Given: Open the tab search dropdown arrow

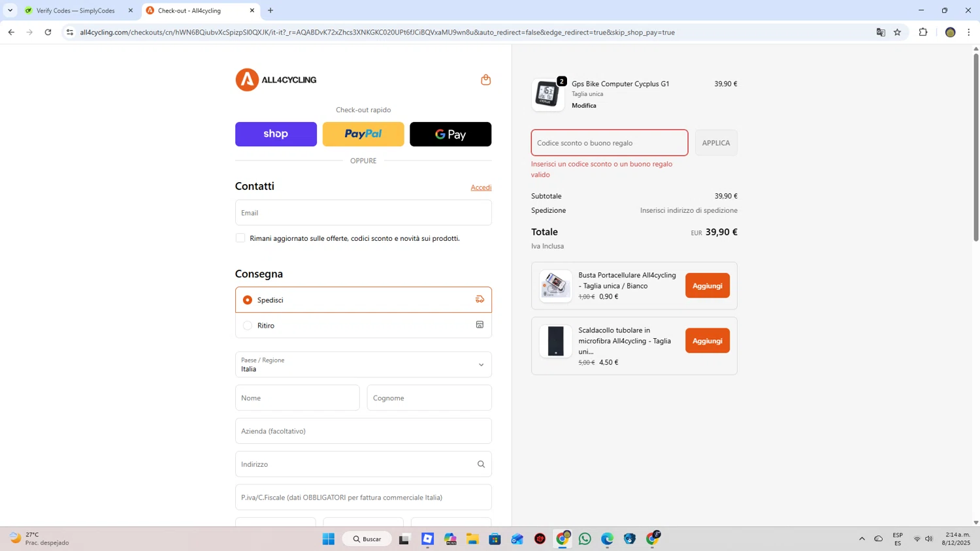Looking at the screenshot, I should pyautogui.click(x=10, y=10).
